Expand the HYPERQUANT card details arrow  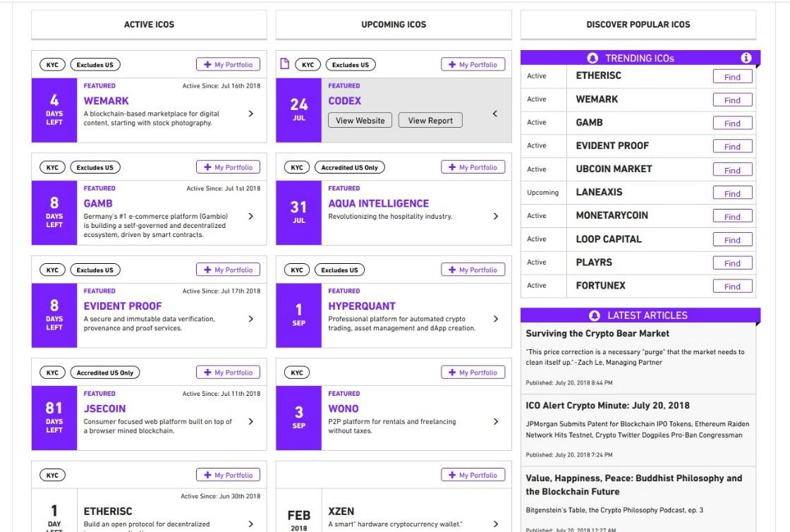click(x=496, y=319)
